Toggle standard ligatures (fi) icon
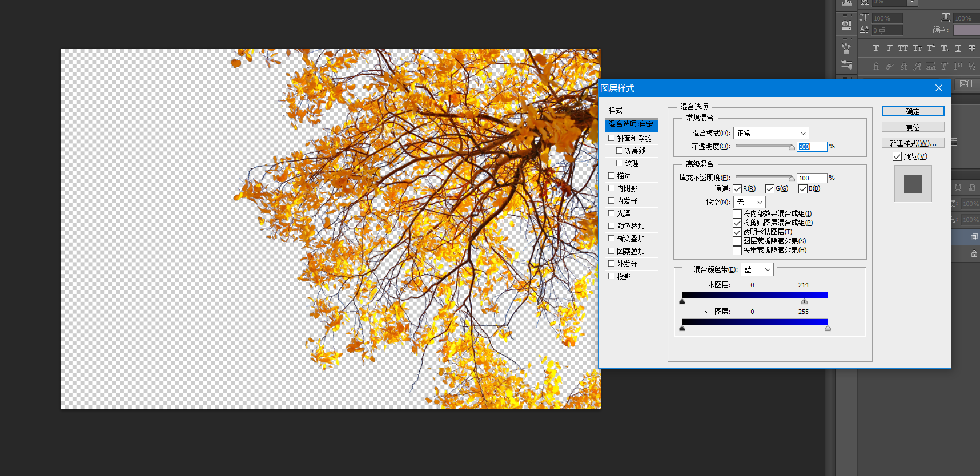The image size is (980, 476). (x=875, y=67)
